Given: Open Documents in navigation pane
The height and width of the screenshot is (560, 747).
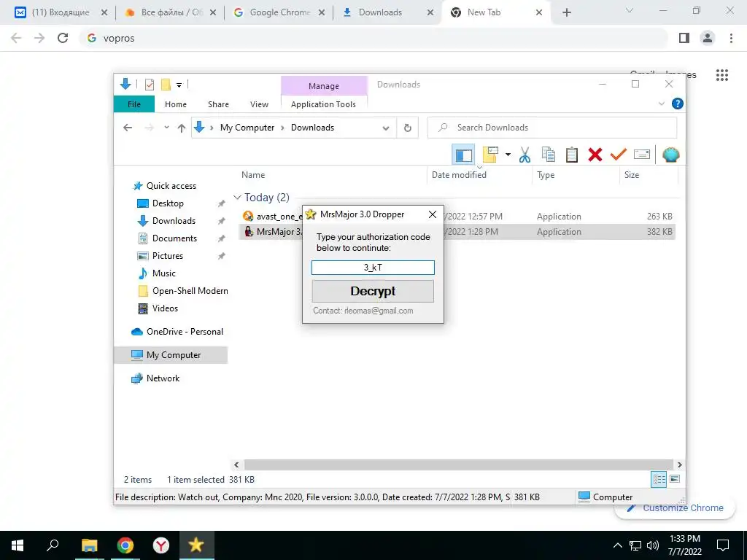Looking at the screenshot, I should [174, 238].
